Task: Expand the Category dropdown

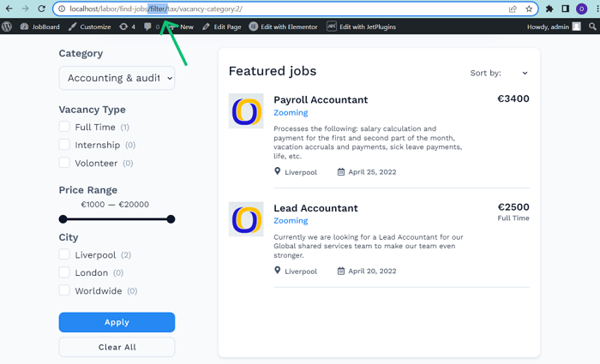Action: 117,78
